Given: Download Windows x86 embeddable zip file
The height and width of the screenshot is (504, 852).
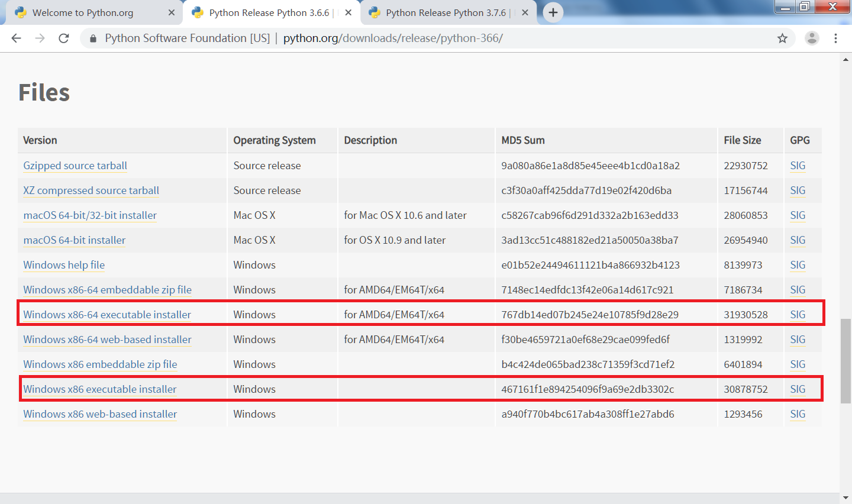Looking at the screenshot, I should [x=100, y=364].
